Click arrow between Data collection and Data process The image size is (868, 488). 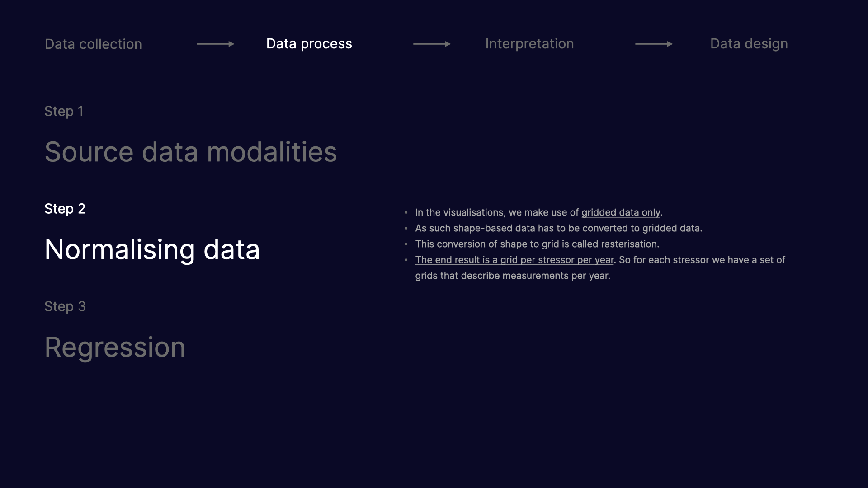click(216, 44)
